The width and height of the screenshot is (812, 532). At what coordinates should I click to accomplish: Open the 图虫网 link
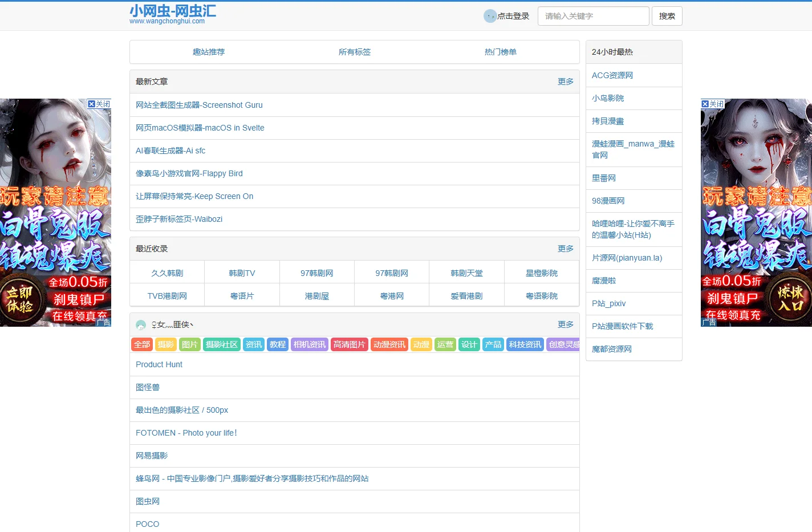point(148,501)
